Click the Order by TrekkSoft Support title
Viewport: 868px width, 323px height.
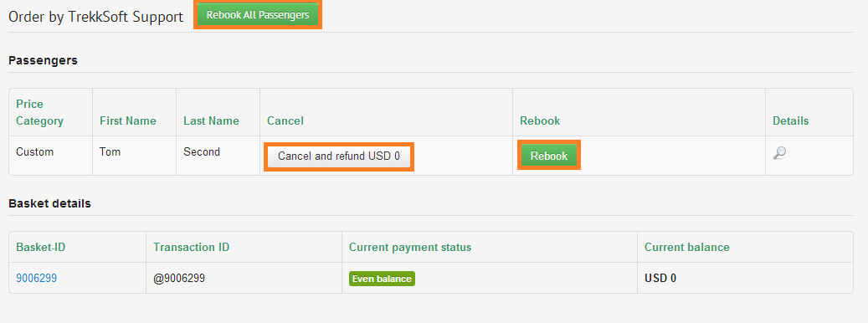(x=95, y=17)
